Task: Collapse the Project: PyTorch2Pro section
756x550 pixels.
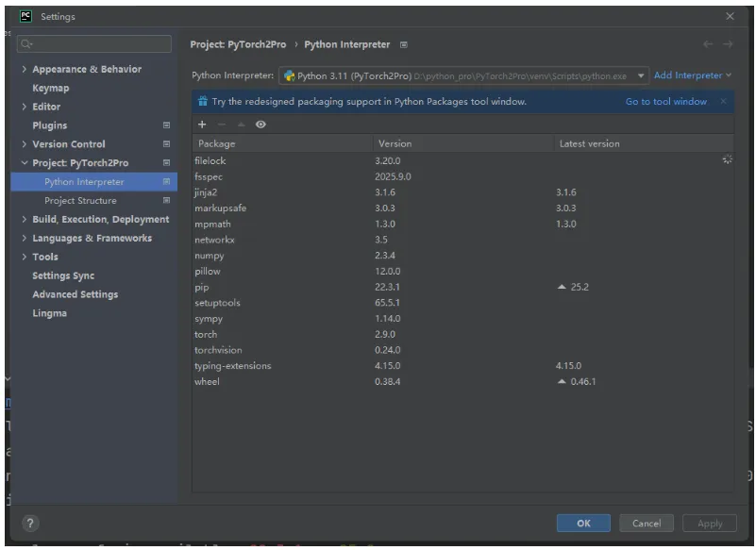Action: pos(25,163)
